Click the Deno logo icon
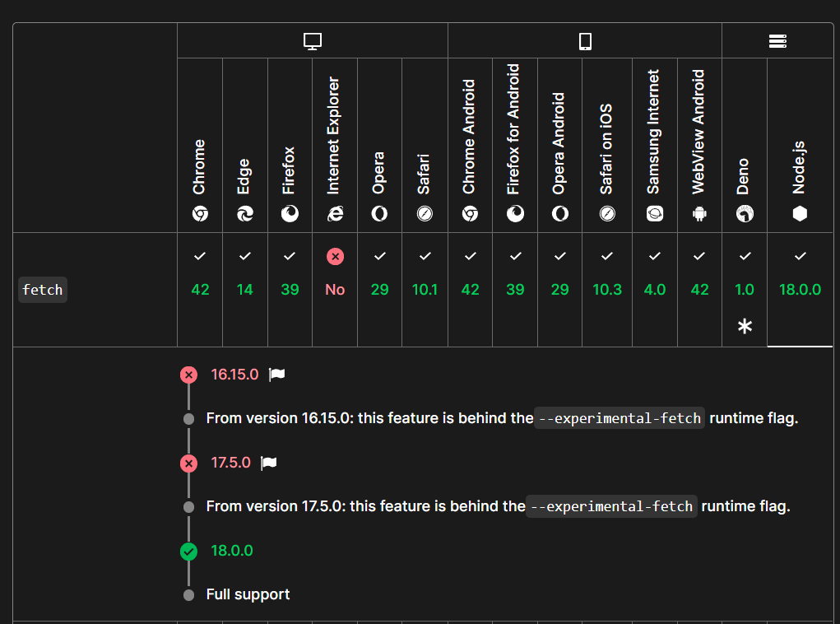The height and width of the screenshot is (624, 840). tap(745, 214)
